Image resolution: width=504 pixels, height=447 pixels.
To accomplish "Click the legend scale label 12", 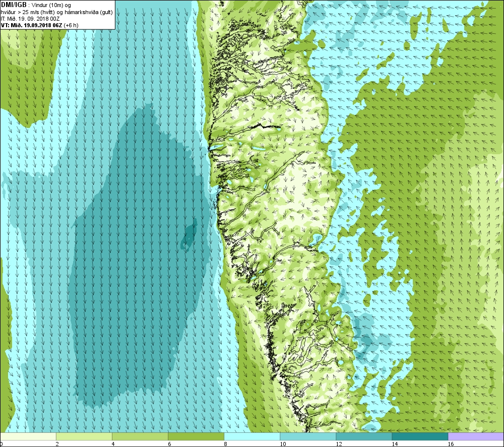I will coord(339,444).
